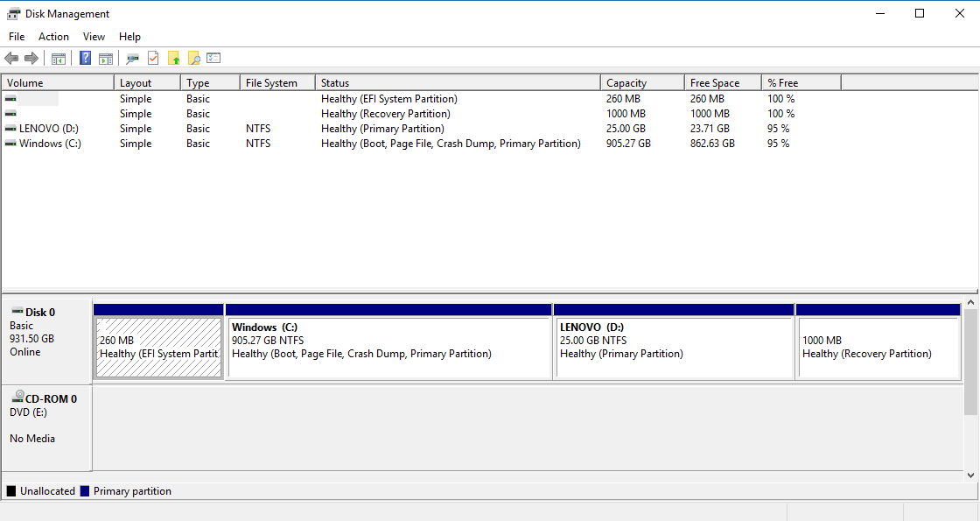Click the CD-ROM 0 label
The width and height of the screenshot is (980, 521).
tap(51, 399)
